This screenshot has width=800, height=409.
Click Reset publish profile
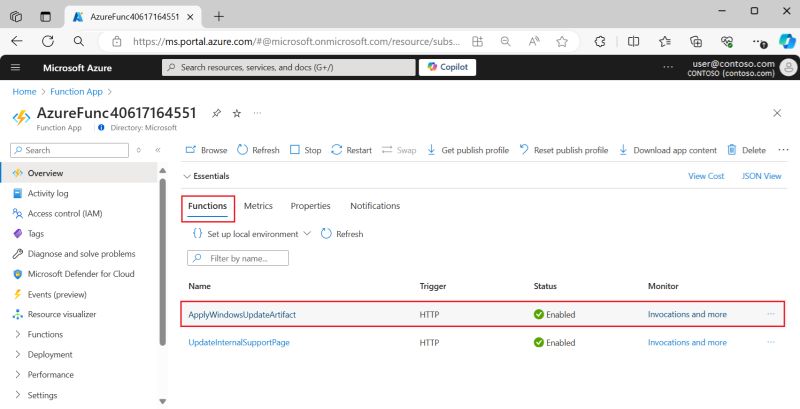click(x=563, y=150)
